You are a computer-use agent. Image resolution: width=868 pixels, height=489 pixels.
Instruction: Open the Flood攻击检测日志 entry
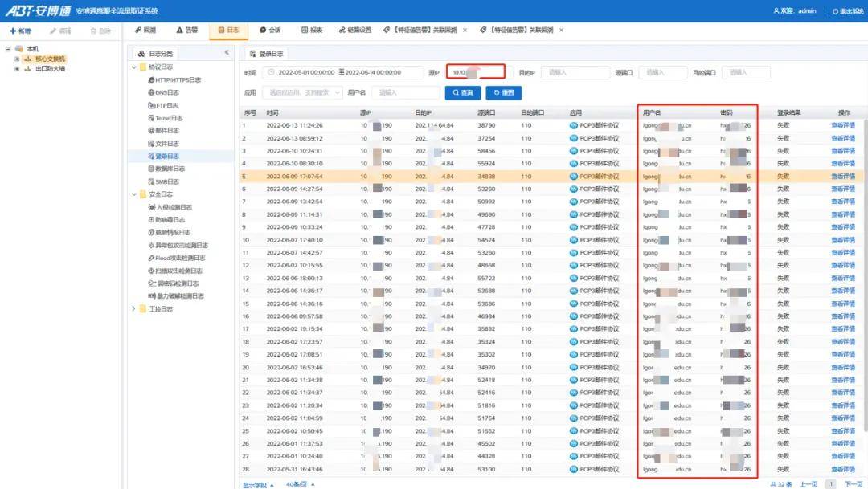[176, 258]
